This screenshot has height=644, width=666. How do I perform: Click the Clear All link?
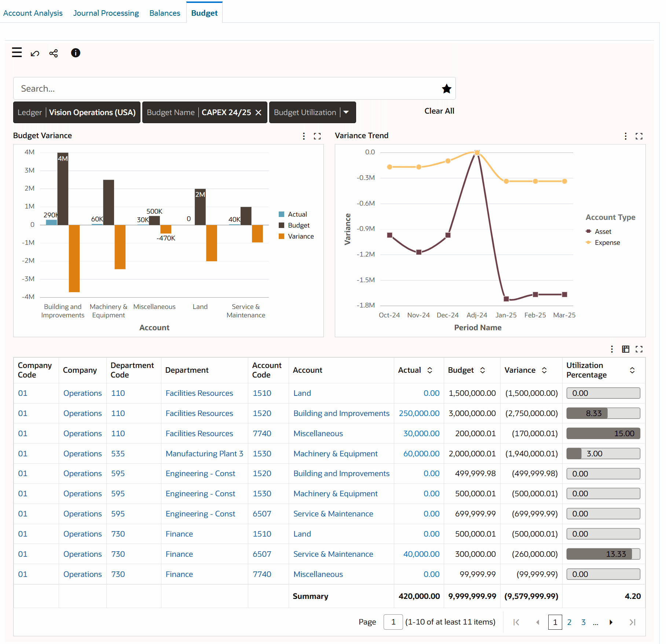click(439, 111)
